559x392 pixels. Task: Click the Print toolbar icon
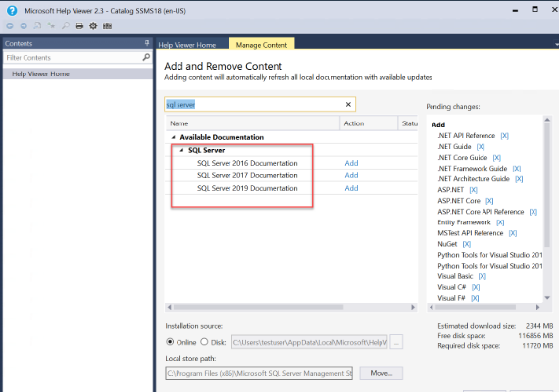[79, 25]
